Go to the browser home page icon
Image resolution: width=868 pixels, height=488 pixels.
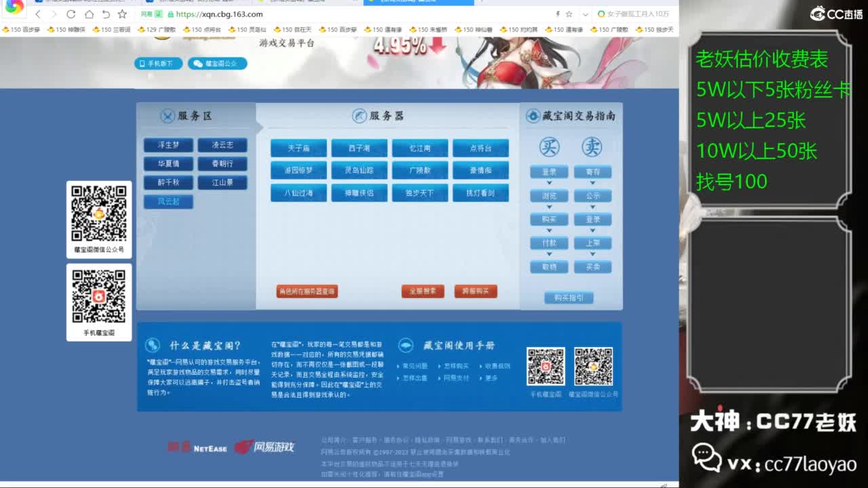click(89, 14)
